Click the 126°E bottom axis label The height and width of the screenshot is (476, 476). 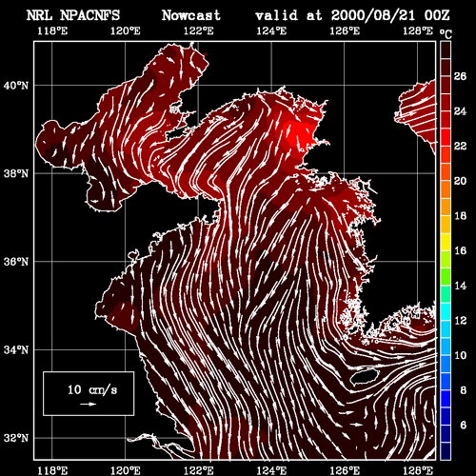(345, 470)
